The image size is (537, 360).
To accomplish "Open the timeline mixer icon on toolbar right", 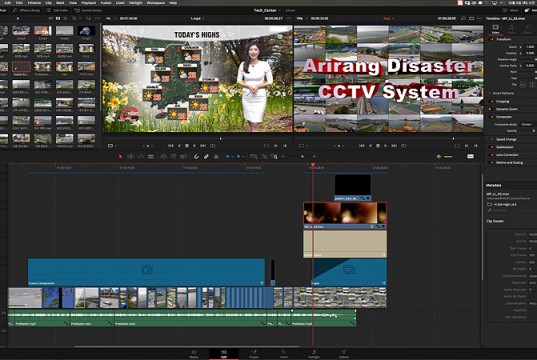I will (471, 157).
